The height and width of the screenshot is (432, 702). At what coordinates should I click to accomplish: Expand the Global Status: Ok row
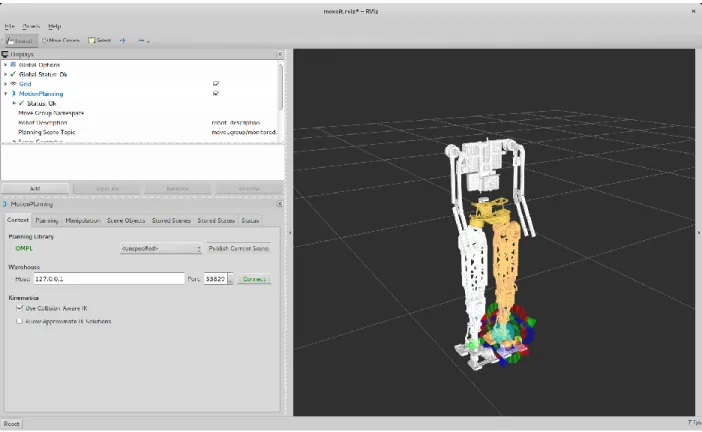tap(5, 74)
